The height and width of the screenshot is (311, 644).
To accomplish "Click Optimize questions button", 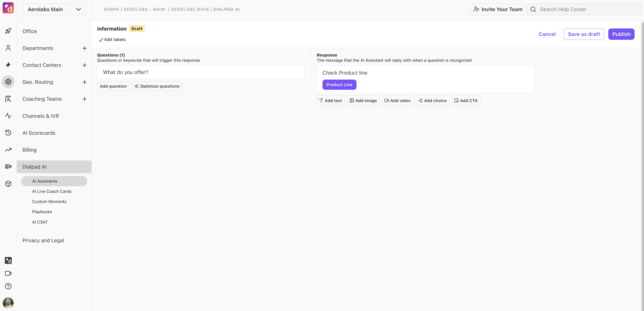I will click(x=157, y=86).
